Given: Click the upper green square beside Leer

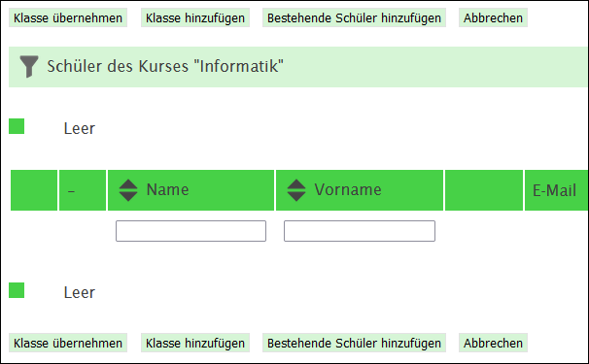Looking at the screenshot, I should point(17,126).
